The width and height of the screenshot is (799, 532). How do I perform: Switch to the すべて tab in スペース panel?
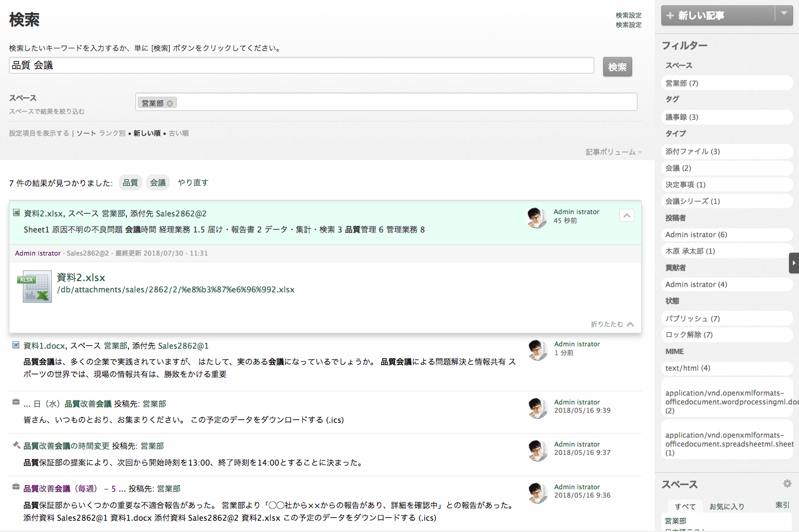point(685,506)
